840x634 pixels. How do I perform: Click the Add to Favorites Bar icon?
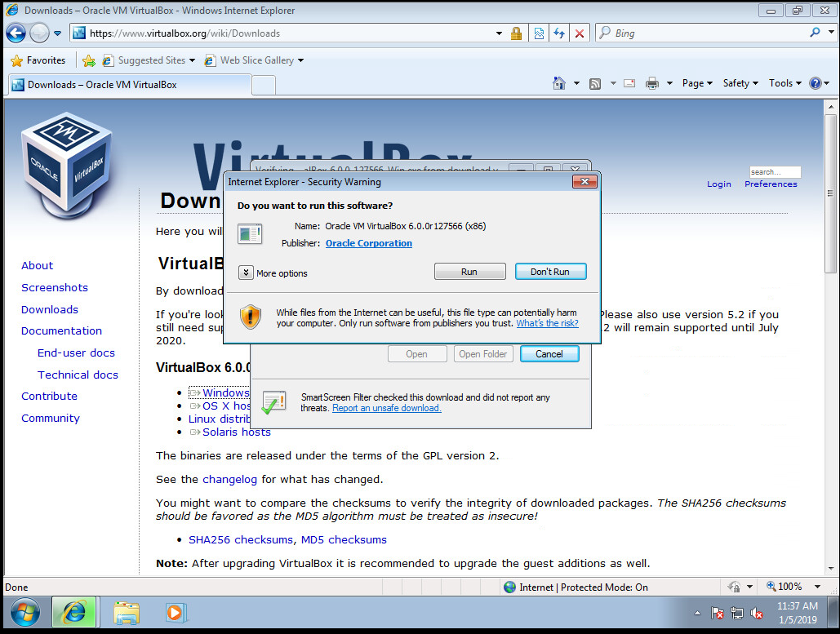coord(89,60)
